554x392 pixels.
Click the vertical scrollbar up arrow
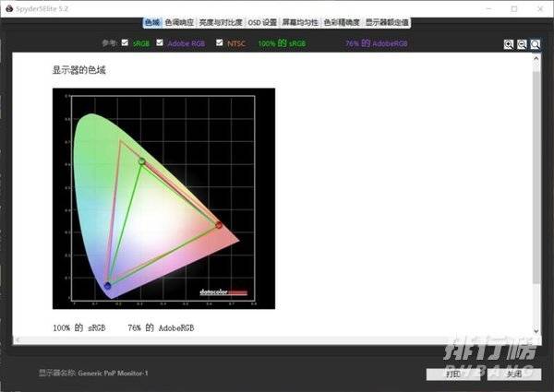(536, 58)
